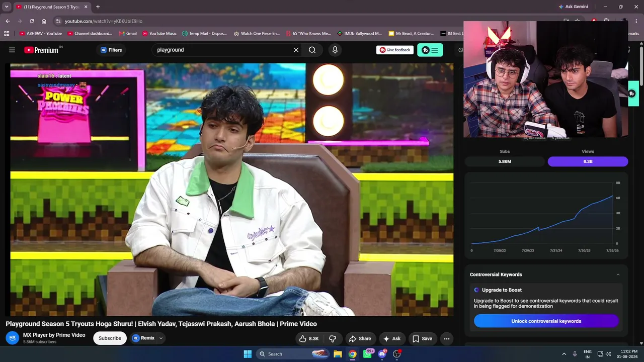Share the Playground Season 5 video
This screenshot has width=644, height=362.
pyautogui.click(x=360, y=338)
